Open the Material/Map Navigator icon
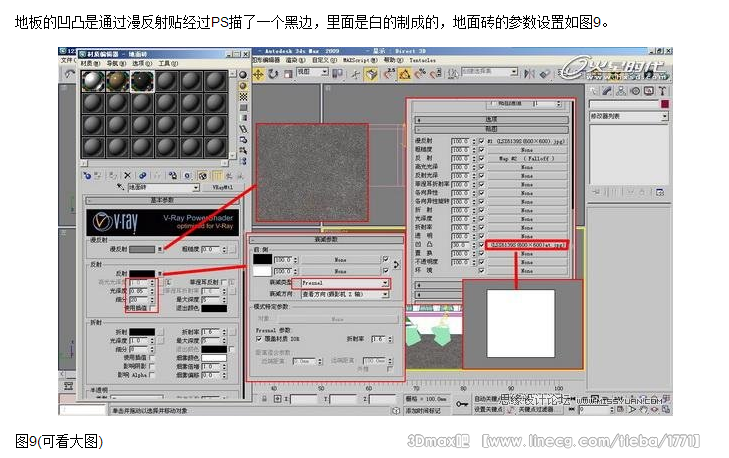 243,161
